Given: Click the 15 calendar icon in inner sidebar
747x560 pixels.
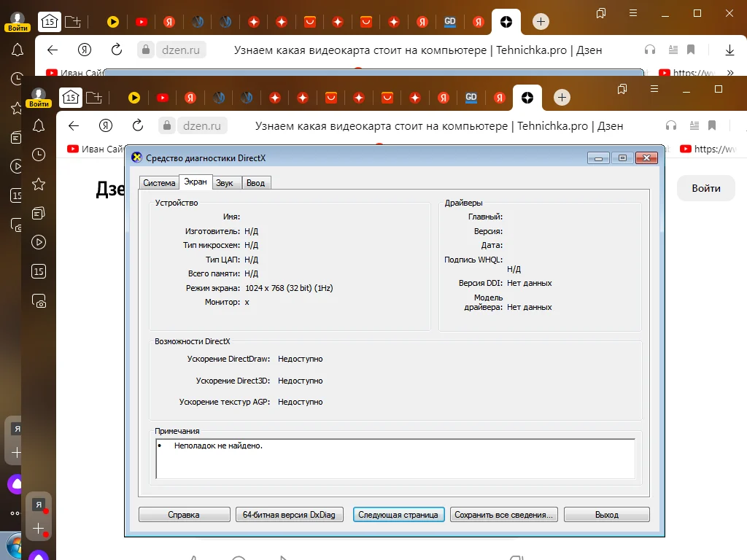Looking at the screenshot, I should pos(39,271).
